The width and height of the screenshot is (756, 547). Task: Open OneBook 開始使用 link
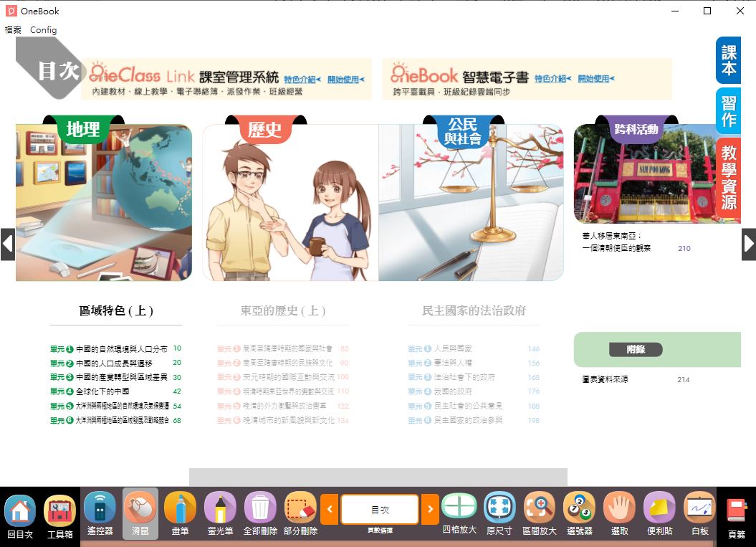[x=596, y=78]
